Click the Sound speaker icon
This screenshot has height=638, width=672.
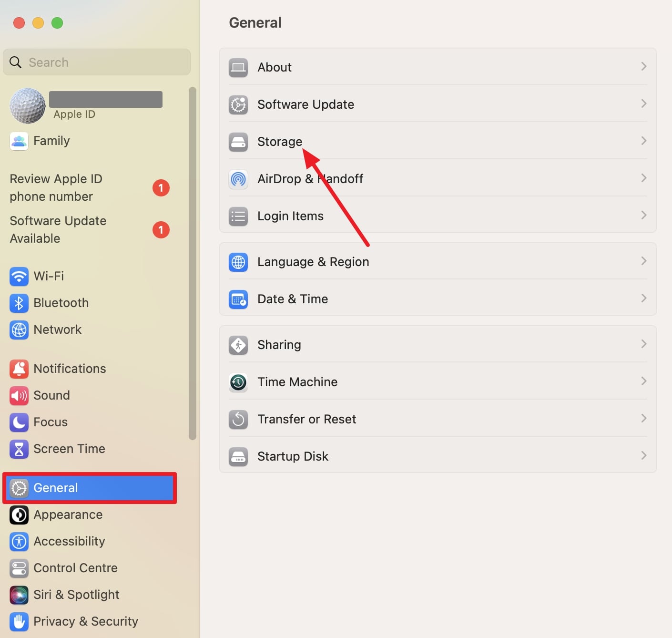19,395
